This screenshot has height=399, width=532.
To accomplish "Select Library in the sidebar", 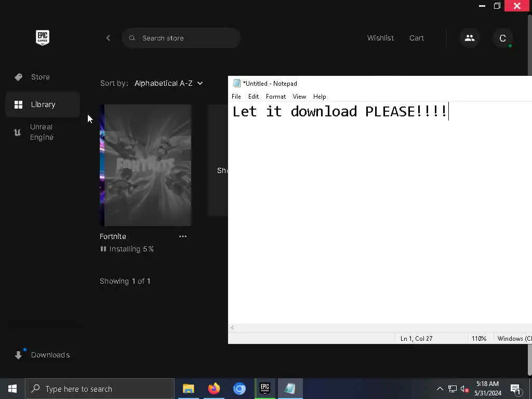I will [x=43, y=104].
